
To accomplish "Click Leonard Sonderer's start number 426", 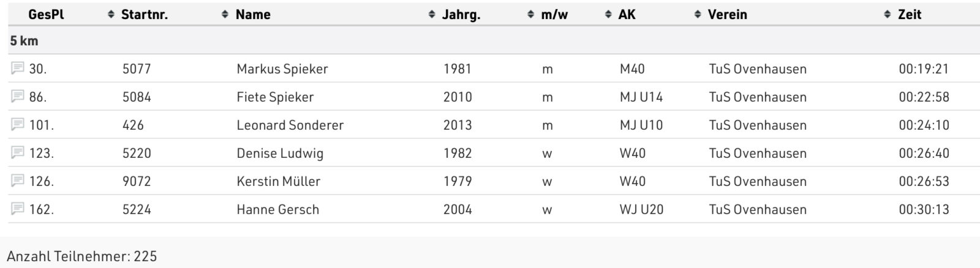I will click(x=133, y=125).
